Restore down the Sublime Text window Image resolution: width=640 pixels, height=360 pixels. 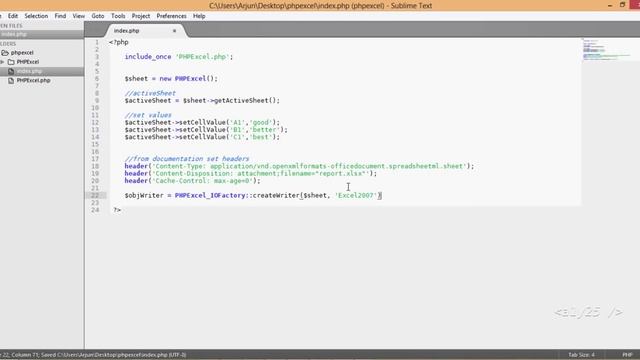[x=622, y=5]
